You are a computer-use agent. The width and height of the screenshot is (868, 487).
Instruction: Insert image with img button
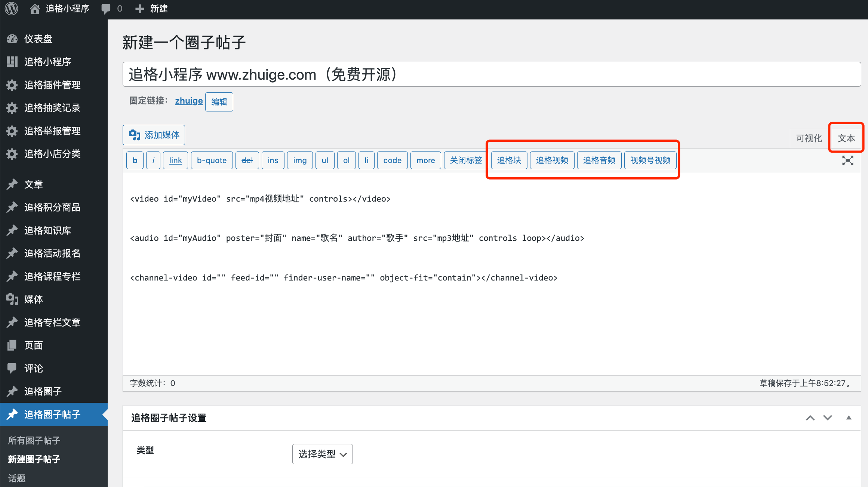300,160
